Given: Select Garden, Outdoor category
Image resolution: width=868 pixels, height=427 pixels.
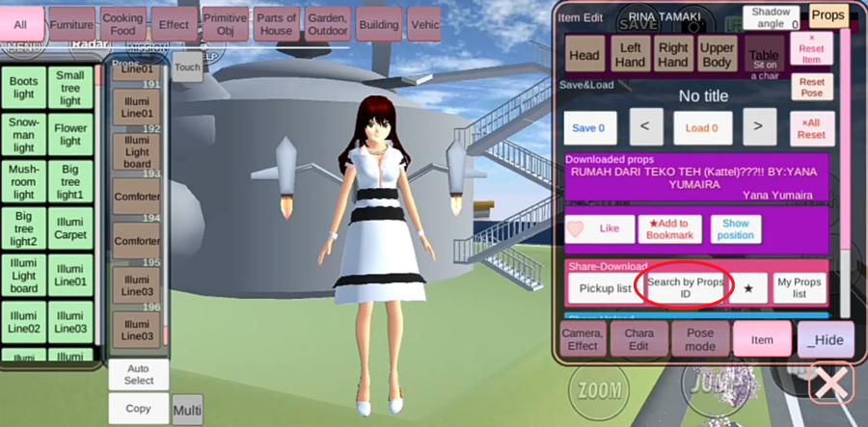Looking at the screenshot, I should tap(328, 24).
